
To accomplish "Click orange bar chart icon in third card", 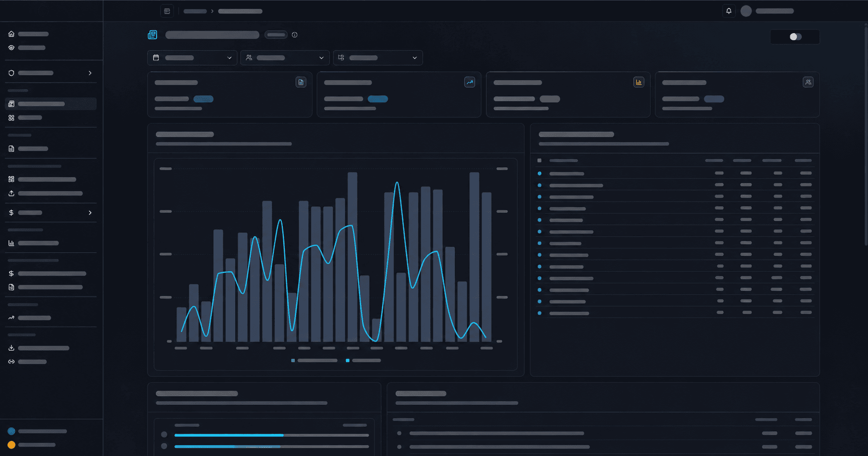I will point(639,82).
